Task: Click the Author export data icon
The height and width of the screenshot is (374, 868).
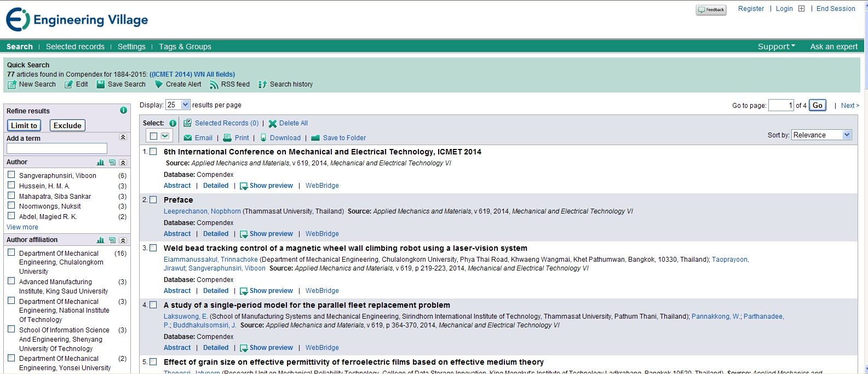Action: 112,163
